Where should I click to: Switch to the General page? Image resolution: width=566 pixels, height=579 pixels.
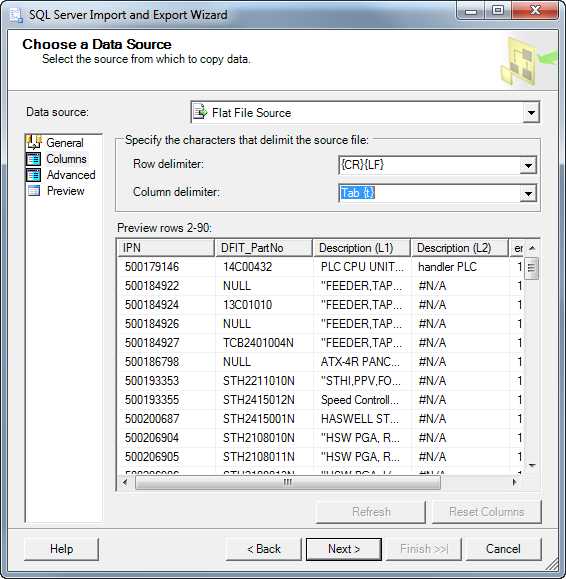tap(65, 143)
